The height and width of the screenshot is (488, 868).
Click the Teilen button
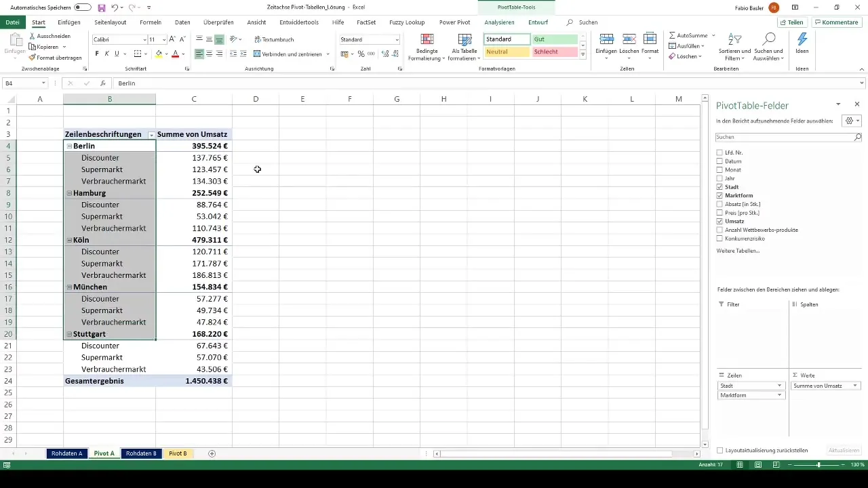point(792,22)
